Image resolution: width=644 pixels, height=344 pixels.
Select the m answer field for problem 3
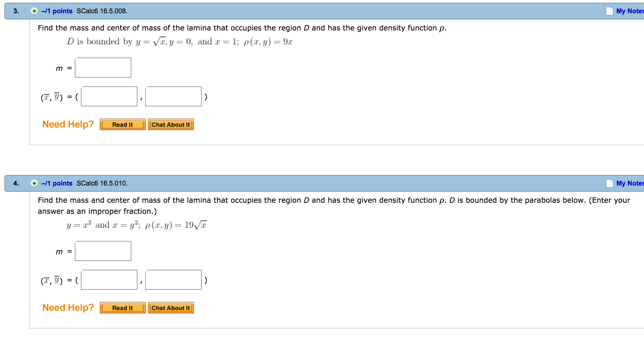[x=103, y=67]
